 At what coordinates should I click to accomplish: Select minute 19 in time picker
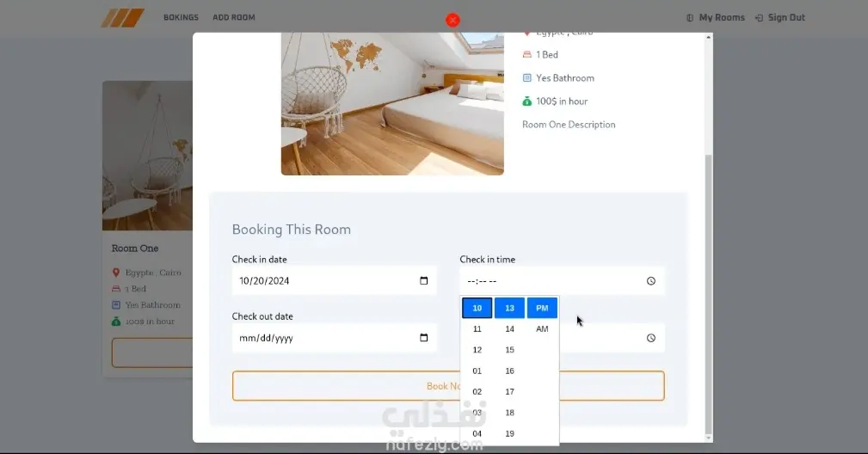pos(510,433)
